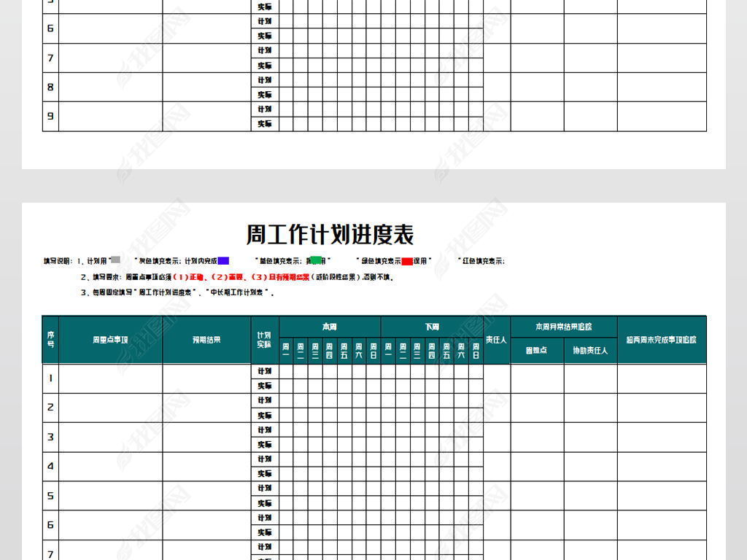This screenshot has height=560, width=747.
Task: Click the empty 协助责任人 cell in lower row 4
Action: click(x=591, y=466)
